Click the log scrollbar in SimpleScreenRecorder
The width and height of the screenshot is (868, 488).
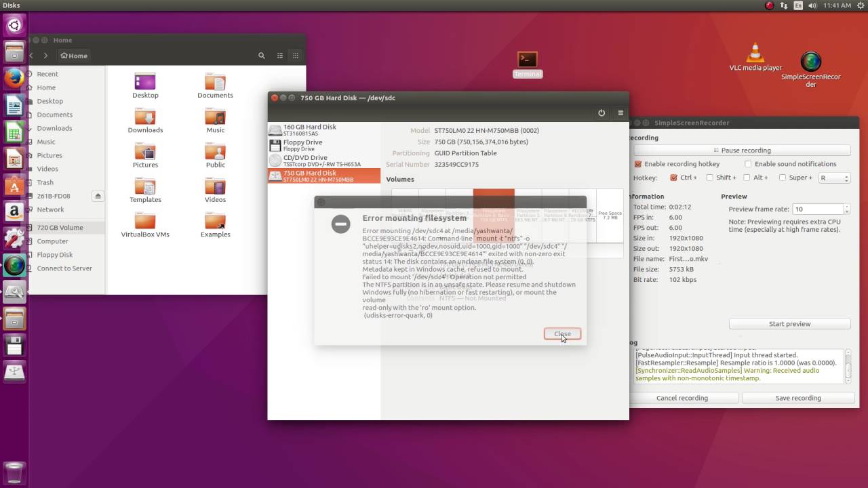click(848, 366)
